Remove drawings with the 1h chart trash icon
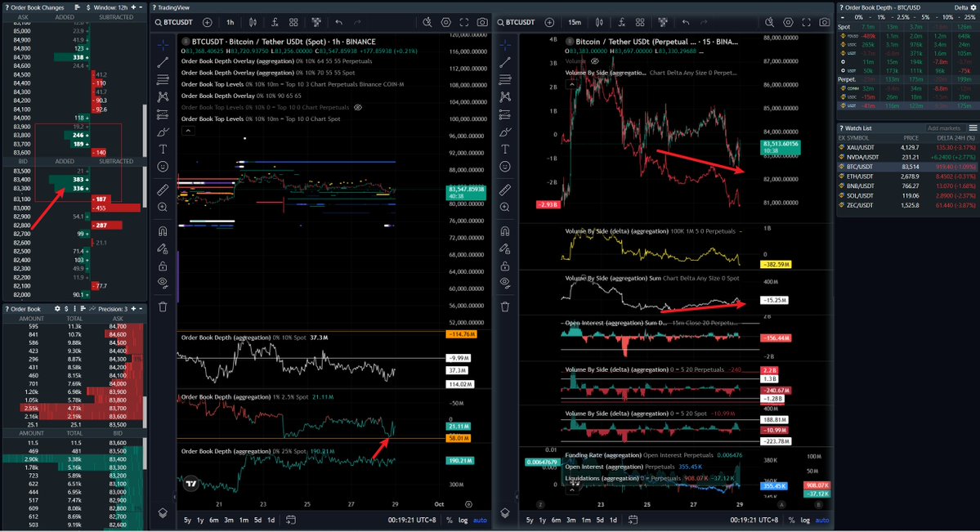The image size is (980, 532). pyautogui.click(x=163, y=307)
